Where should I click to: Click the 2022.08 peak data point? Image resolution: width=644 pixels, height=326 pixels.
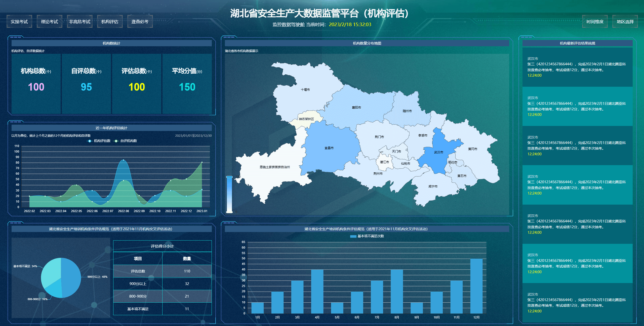point(123,160)
